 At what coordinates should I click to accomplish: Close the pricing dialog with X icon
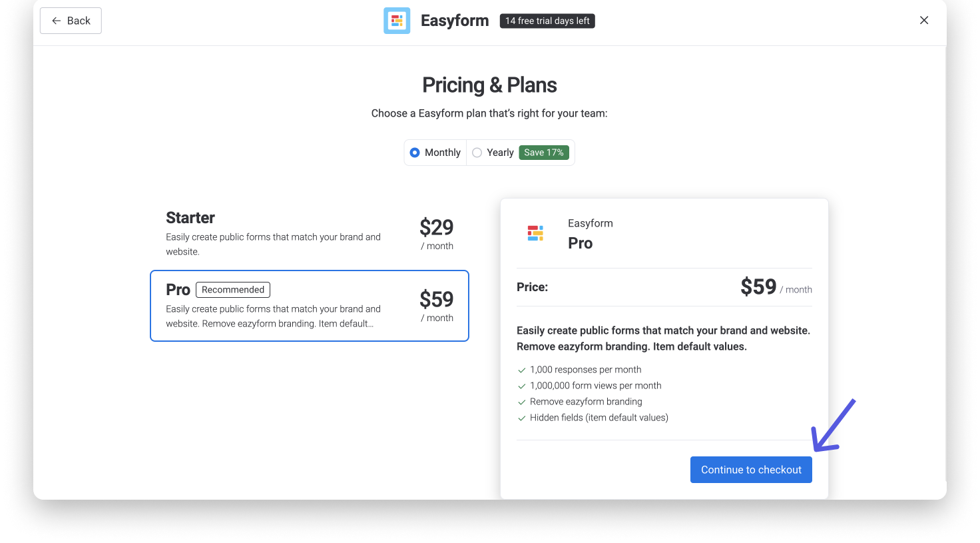pyautogui.click(x=924, y=21)
